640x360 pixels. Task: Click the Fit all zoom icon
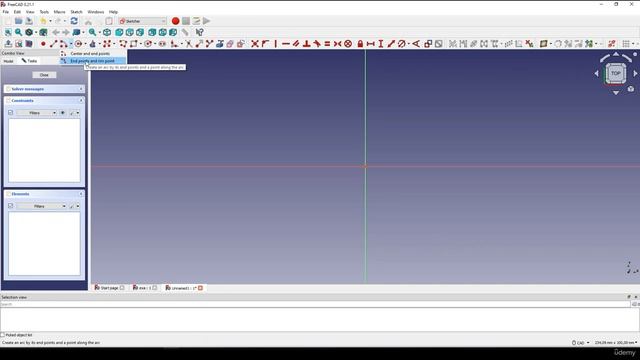[8, 32]
